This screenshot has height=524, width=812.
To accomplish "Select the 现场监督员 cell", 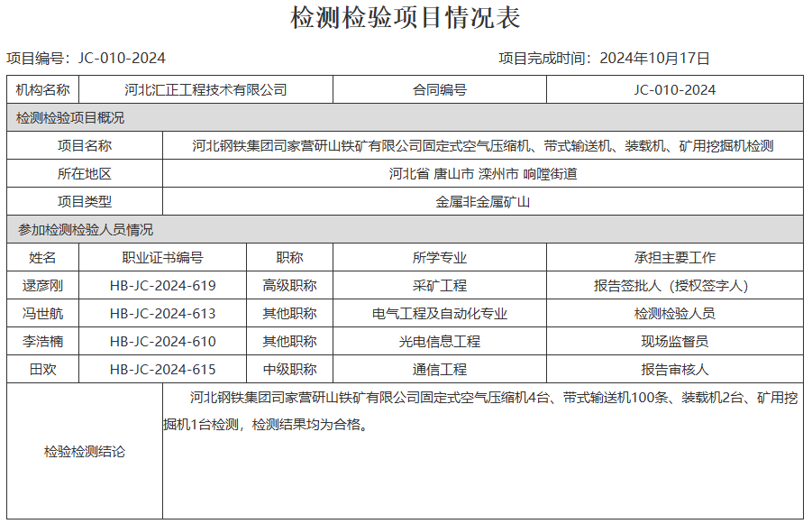I will tap(675, 342).
